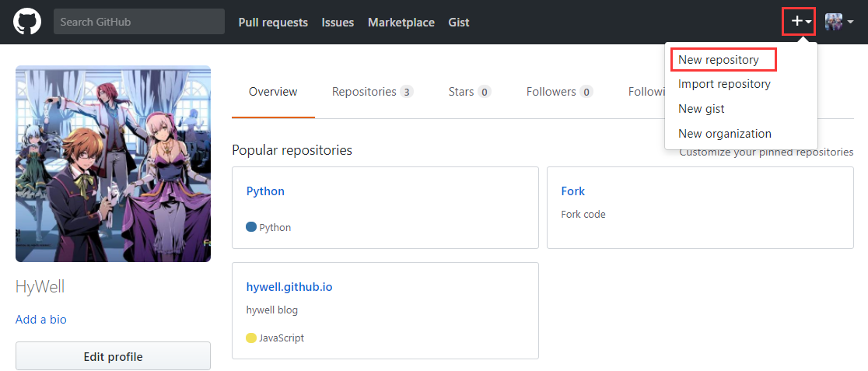
Task: Click the 'hywell blog' description text
Action: (x=271, y=310)
